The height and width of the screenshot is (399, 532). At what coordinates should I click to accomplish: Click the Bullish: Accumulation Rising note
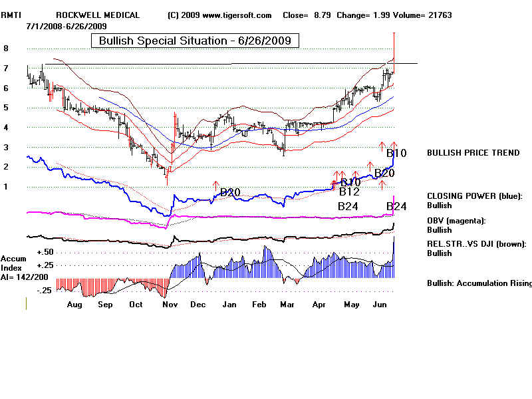479,283
